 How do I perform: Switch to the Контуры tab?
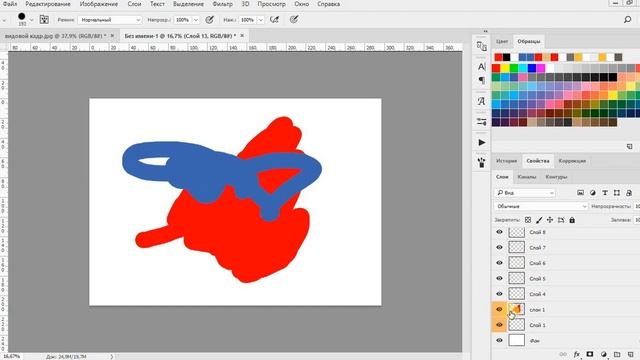point(556,177)
